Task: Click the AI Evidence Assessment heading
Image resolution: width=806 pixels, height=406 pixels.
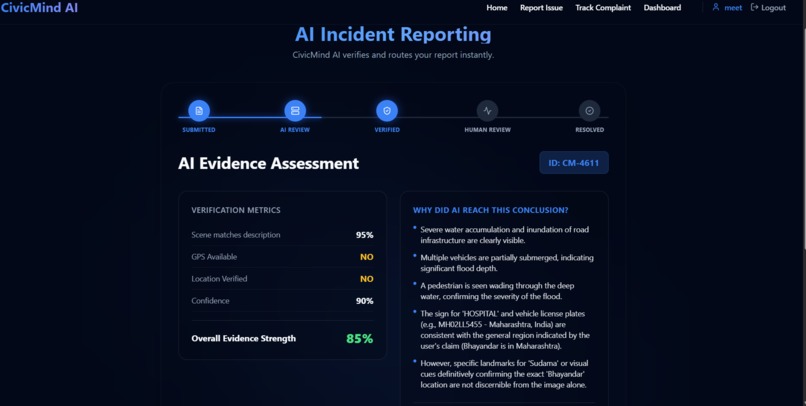Action: [268, 163]
